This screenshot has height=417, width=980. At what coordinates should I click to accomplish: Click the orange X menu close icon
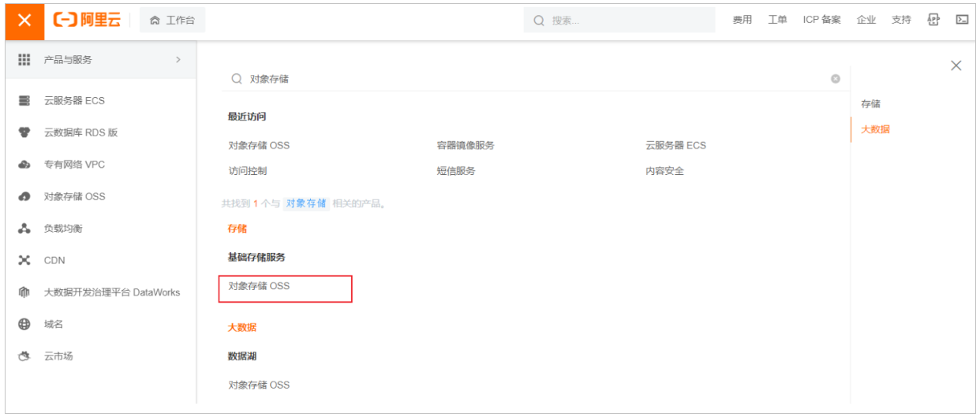pos(24,20)
